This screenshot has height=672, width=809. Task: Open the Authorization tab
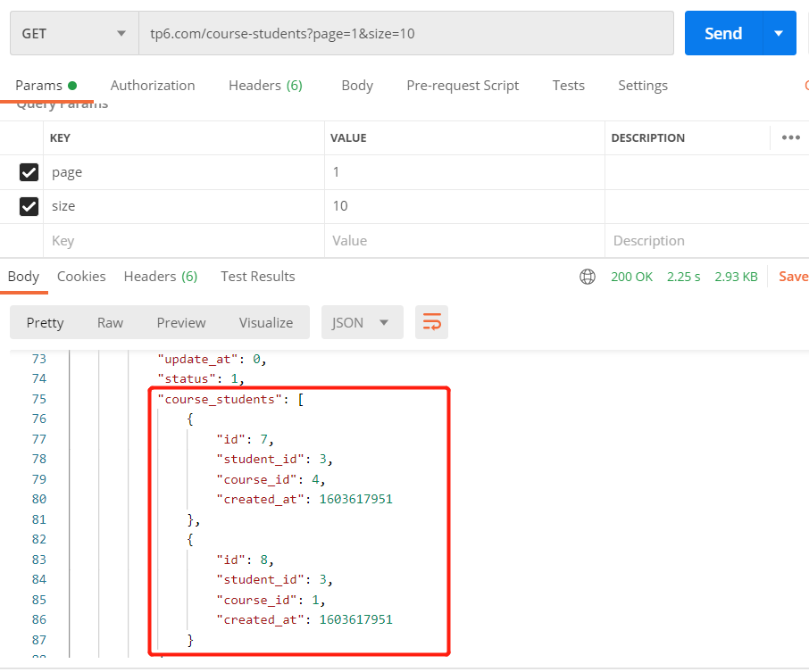153,86
